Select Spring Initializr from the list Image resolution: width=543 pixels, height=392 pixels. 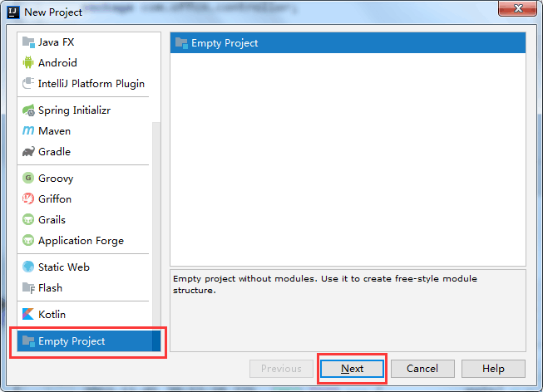(85, 110)
